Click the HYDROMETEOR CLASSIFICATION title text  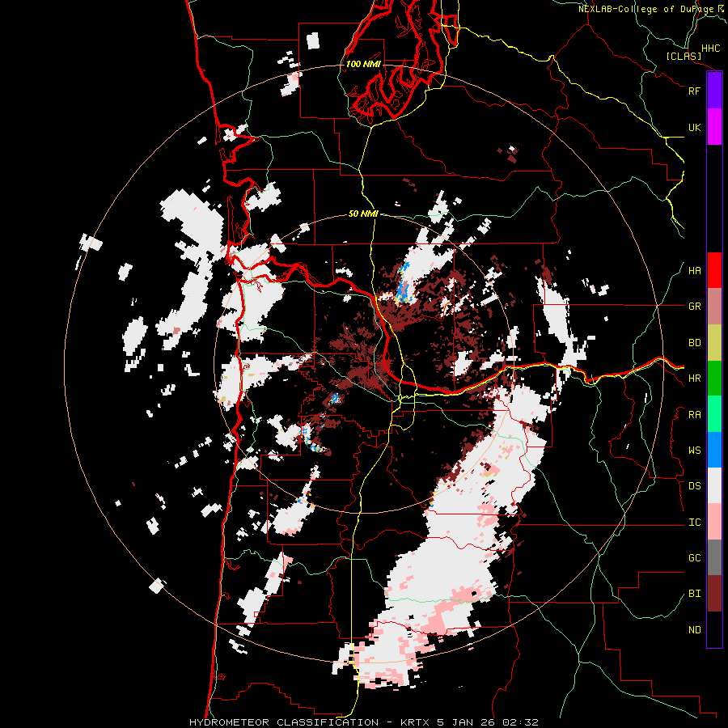pyautogui.click(x=284, y=722)
